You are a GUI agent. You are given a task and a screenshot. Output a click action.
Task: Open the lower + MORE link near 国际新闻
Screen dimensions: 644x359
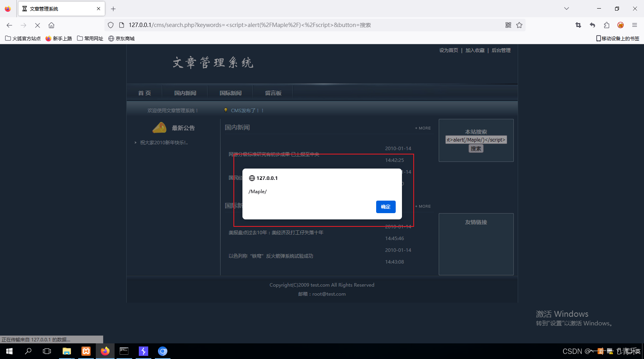(423, 206)
